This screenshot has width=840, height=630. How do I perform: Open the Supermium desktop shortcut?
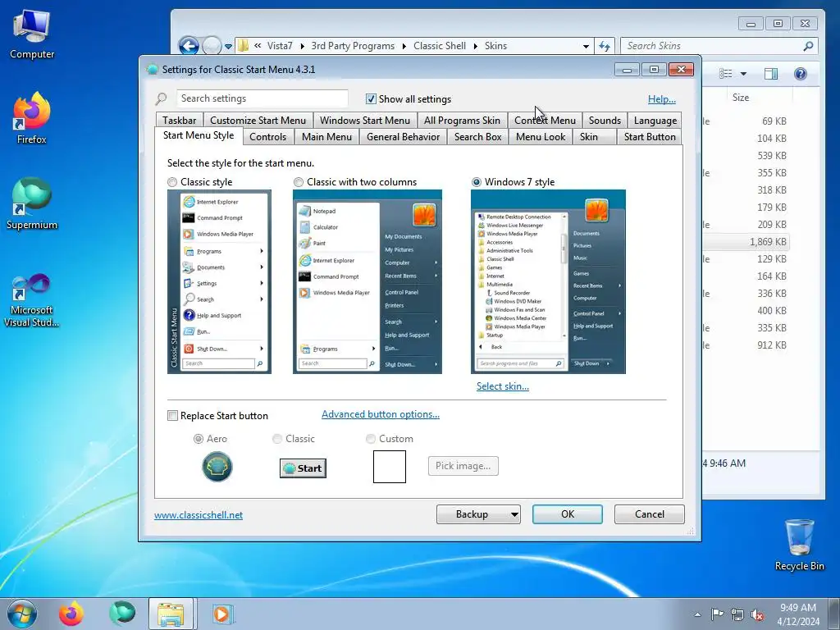click(32, 204)
